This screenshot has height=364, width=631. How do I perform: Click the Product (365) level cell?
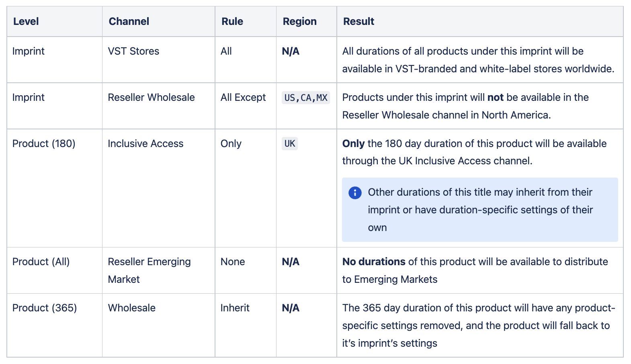tap(54, 325)
